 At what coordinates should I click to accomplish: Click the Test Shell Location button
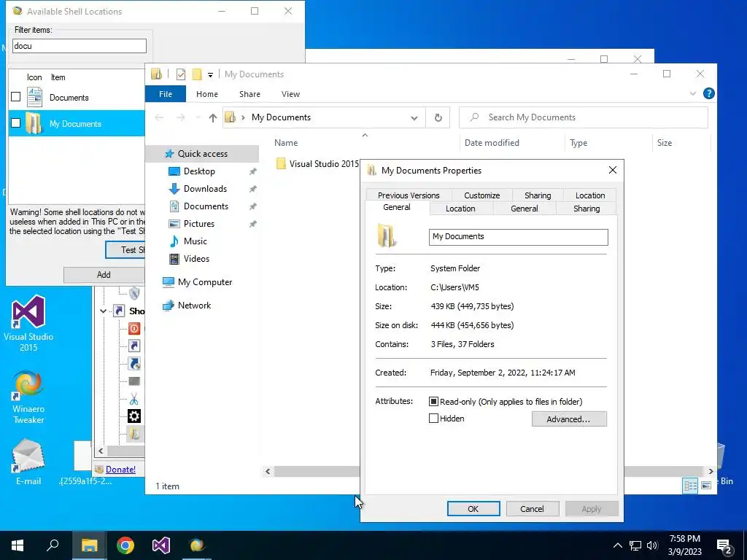tap(125, 249)
